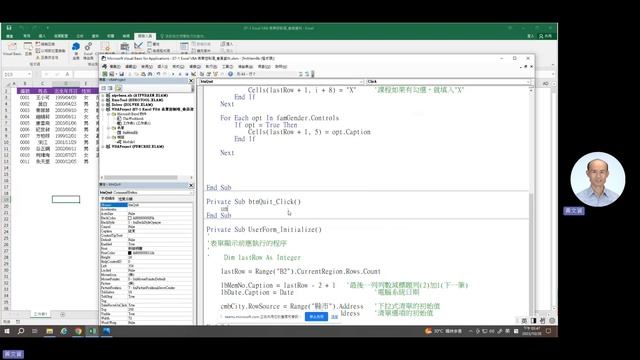Open the Debug menu in VBA editor
The width and height of the screenshot is (640, 360).
coord(195,67)
